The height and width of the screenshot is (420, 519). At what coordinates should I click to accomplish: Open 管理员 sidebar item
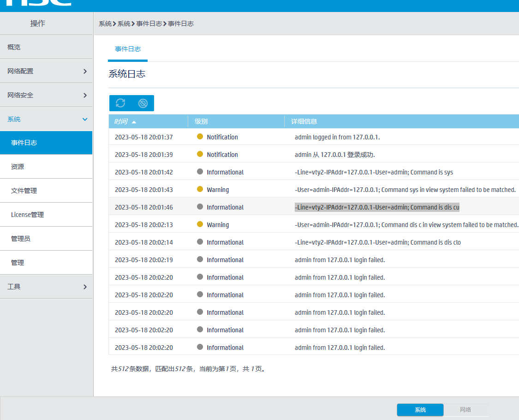[46, 239]
